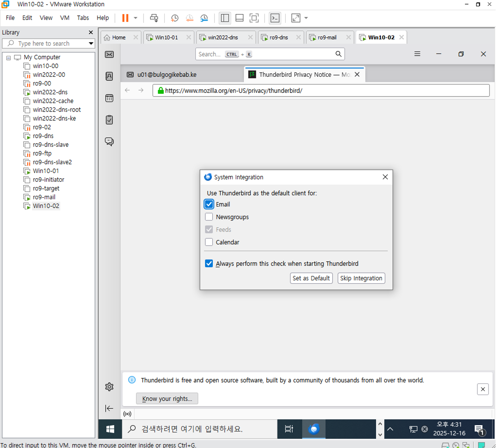
Task: Open the Edit menu
Action: (x=27, y=18)
